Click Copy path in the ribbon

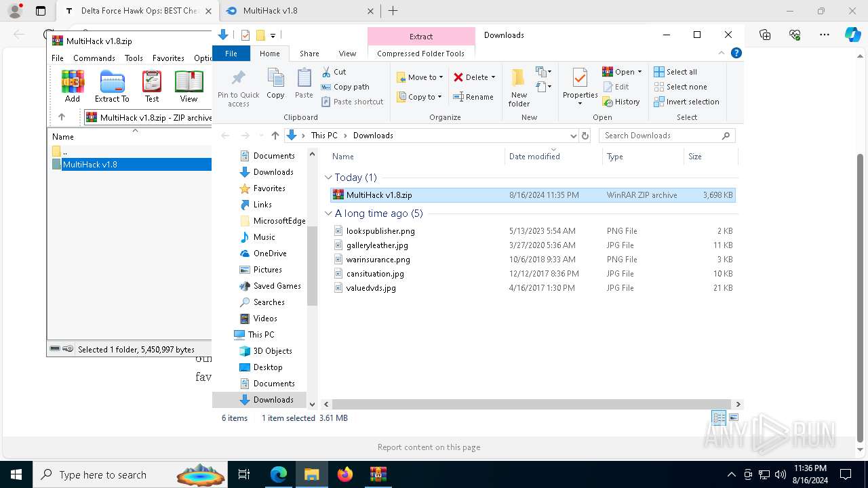click(x=345, y=87)
